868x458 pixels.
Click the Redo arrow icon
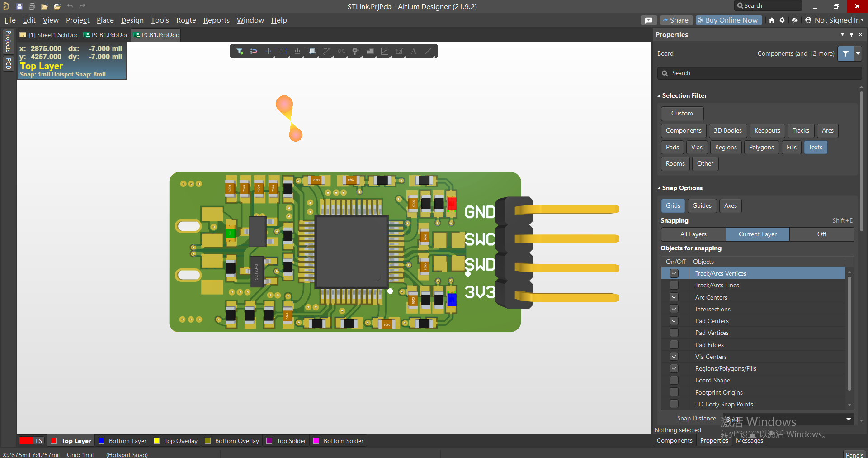pos(82,6)
